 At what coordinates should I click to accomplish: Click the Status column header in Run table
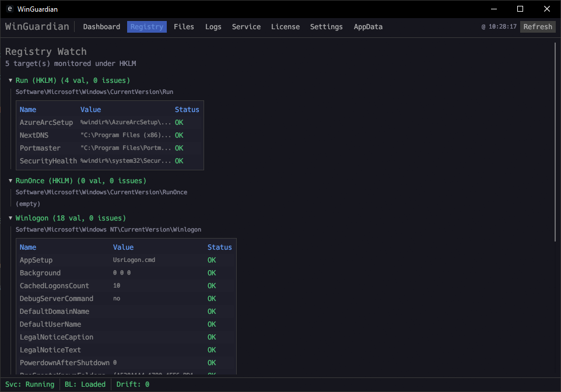point(187,110)
